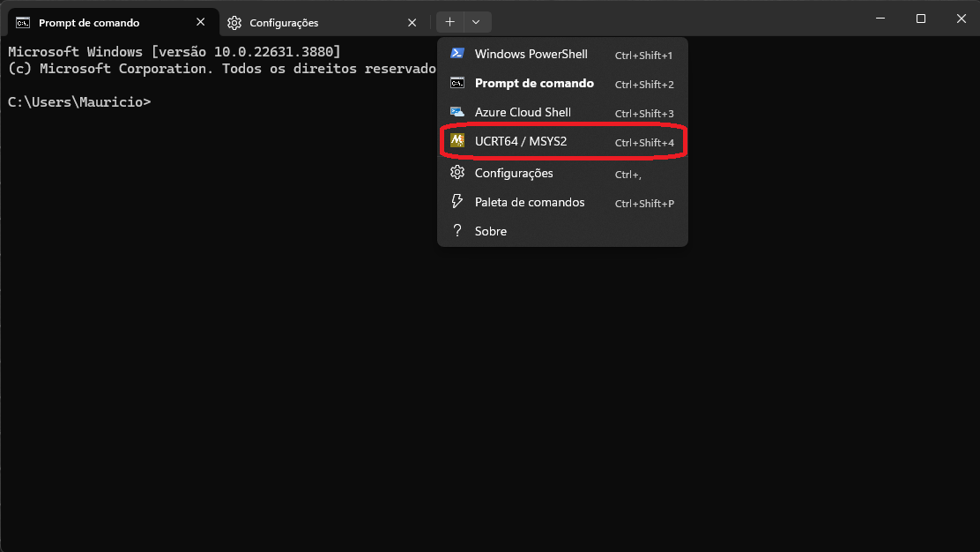This screenshot has width=980, height=552.
Task: Click the Sobre question mark icon
Action: (457, 231)
